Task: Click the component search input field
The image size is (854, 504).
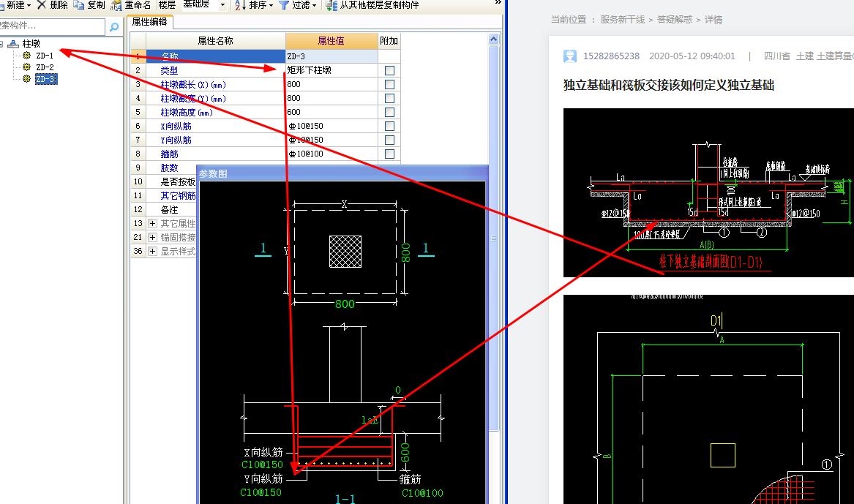Action: coord(52,26)
